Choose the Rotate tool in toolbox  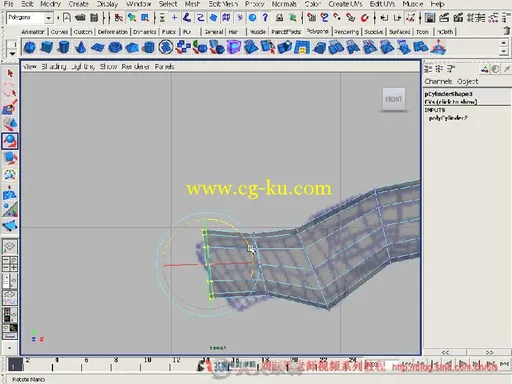point(10,141)
